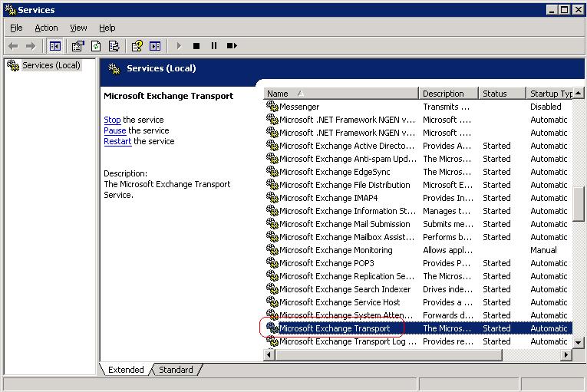This screenshot has height=392, width=587.
Task: Open the View menu
Action: click(78, 28)
